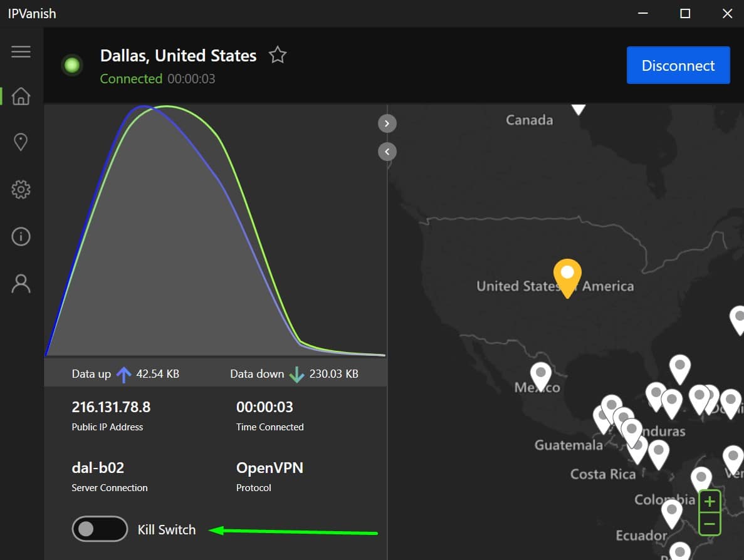Image resolution: width=744 pixels, height=560 pixels.
Task: Click the Disconnect button
Action: point(678,65)
